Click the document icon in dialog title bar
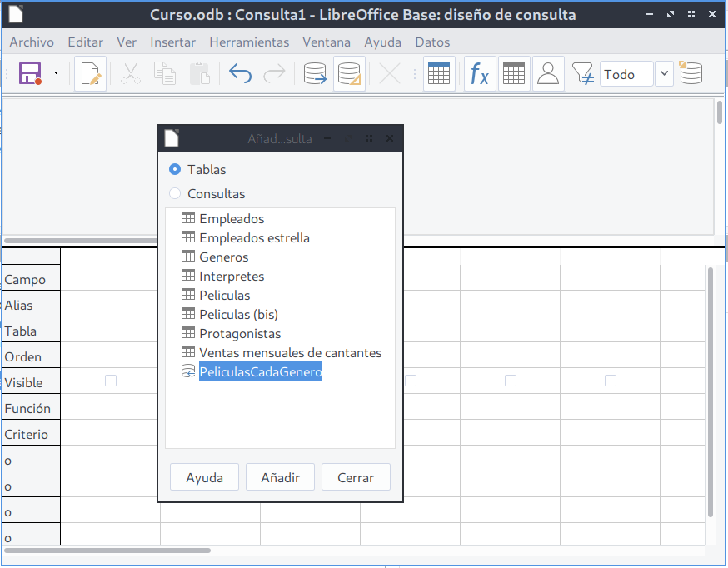This screenshot has height=568, width=728. [172, 137]
